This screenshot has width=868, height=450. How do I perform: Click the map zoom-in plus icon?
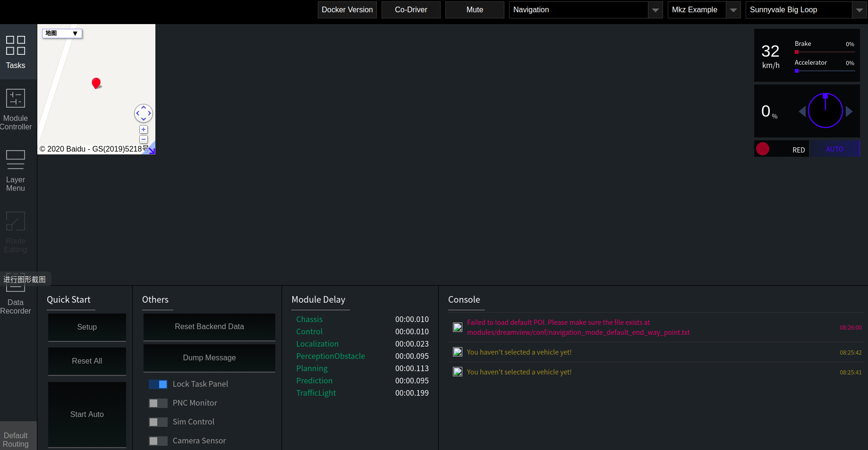143,129
